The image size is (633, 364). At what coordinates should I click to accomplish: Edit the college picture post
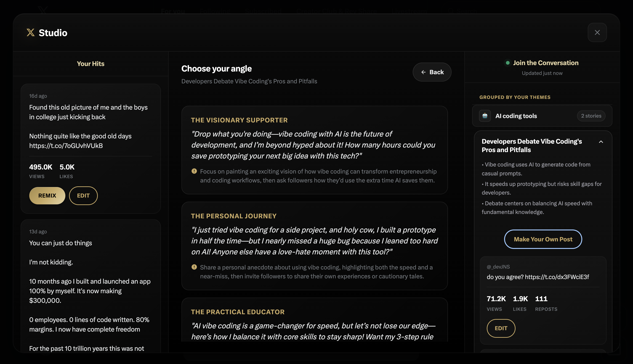83,195
